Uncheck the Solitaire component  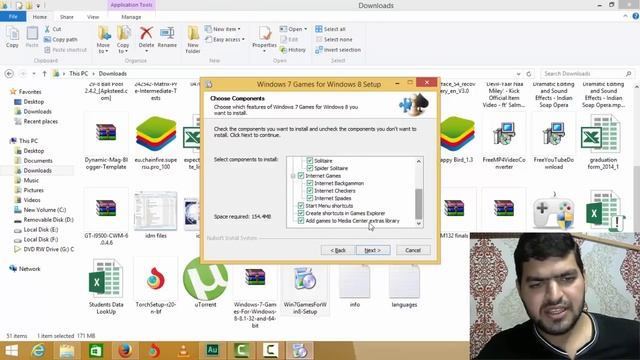pyautogui.click(x=309, y=161)
